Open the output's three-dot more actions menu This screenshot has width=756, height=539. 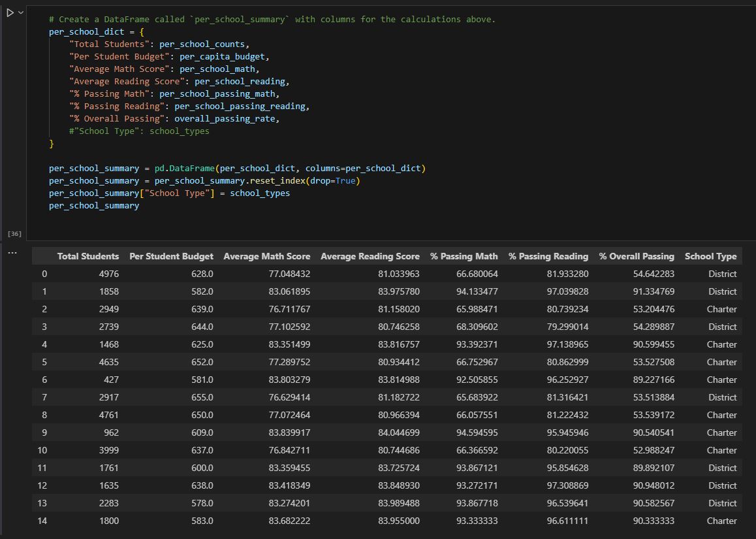pos(12,253)
